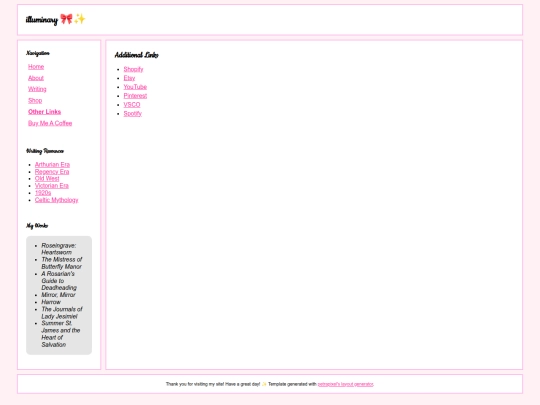Click the footer thank-you message text
Screen dimensions: 540x405
coord(213,384)
